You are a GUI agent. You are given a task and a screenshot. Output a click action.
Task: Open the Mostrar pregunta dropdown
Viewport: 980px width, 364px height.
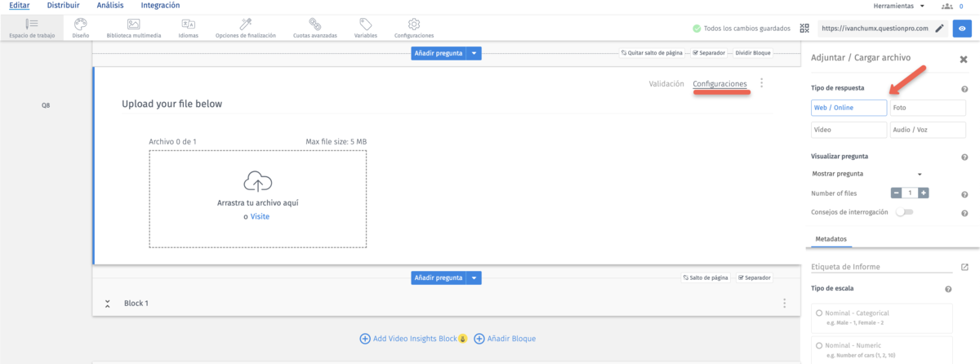[x=867, y=174]
